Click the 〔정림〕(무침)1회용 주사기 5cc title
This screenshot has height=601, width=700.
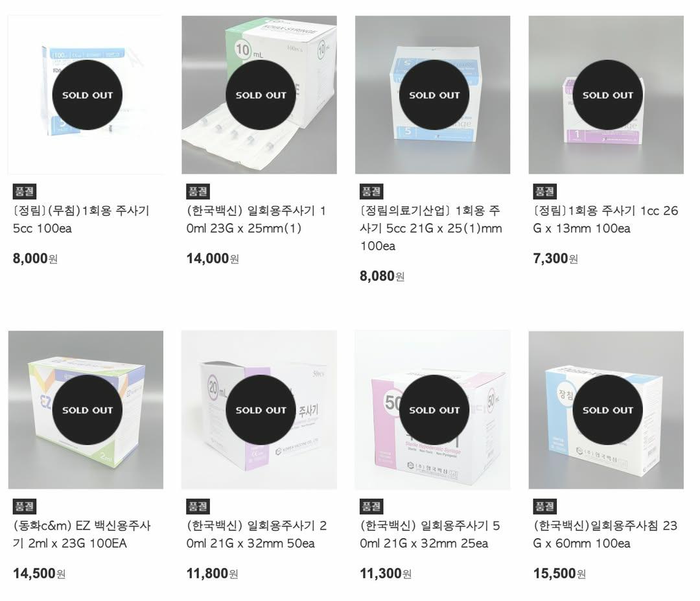coord(81,219)
